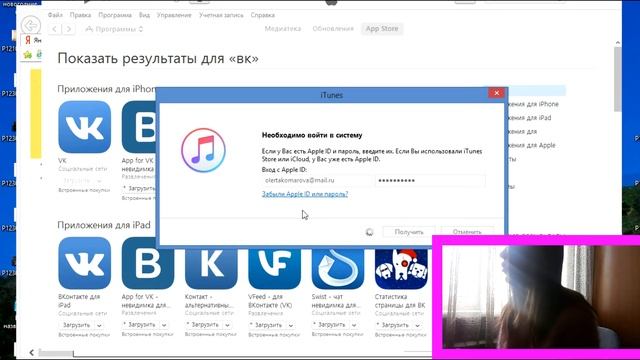Open the Программы media type dropdown
Viewport: 640px width, 360px height.
click(114, 29)
